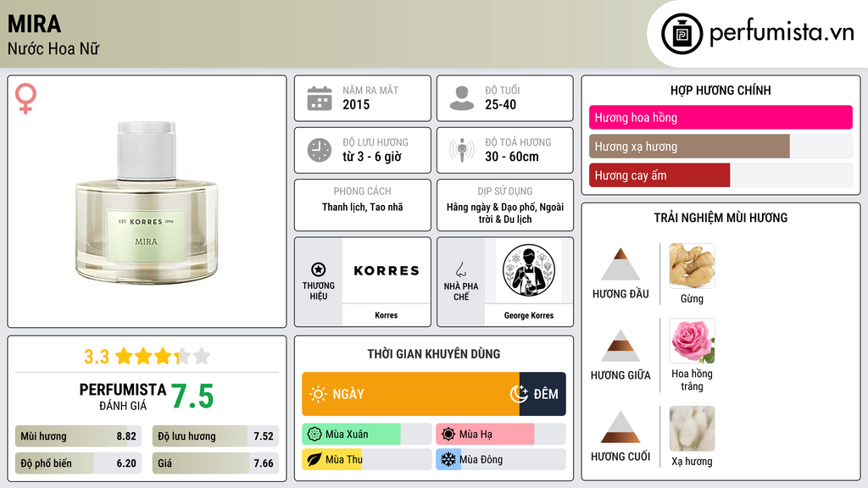
Task: Click the Trải nghiệm mùi hương heading
Action: (x=721, y=218)
